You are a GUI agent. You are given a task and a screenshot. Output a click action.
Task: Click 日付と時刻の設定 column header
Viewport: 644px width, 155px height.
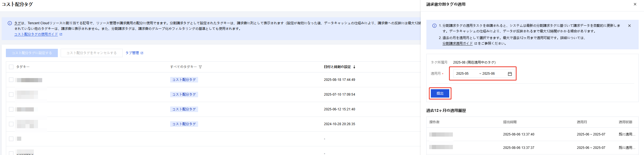pyautogui.click(x=337, y=67)
